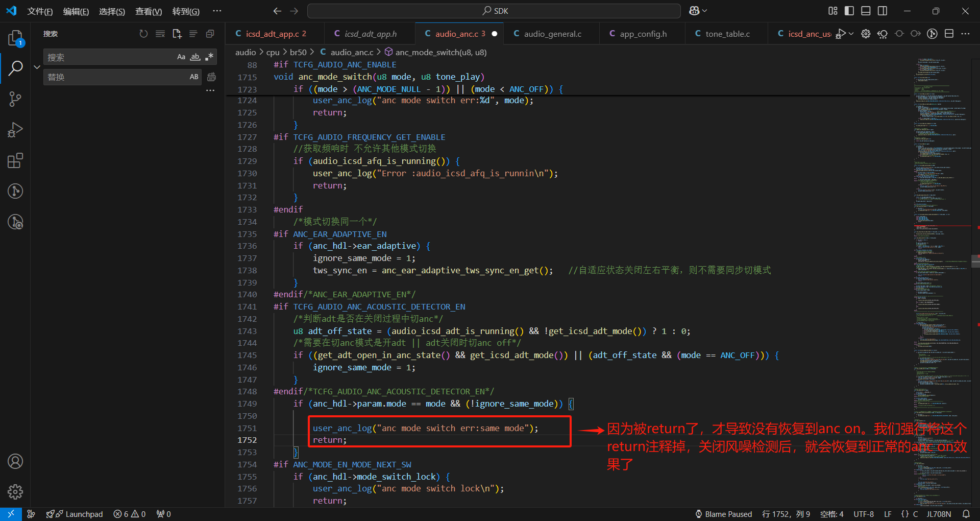Click the code minimap

pyautogui.click(x=942, y=281)
